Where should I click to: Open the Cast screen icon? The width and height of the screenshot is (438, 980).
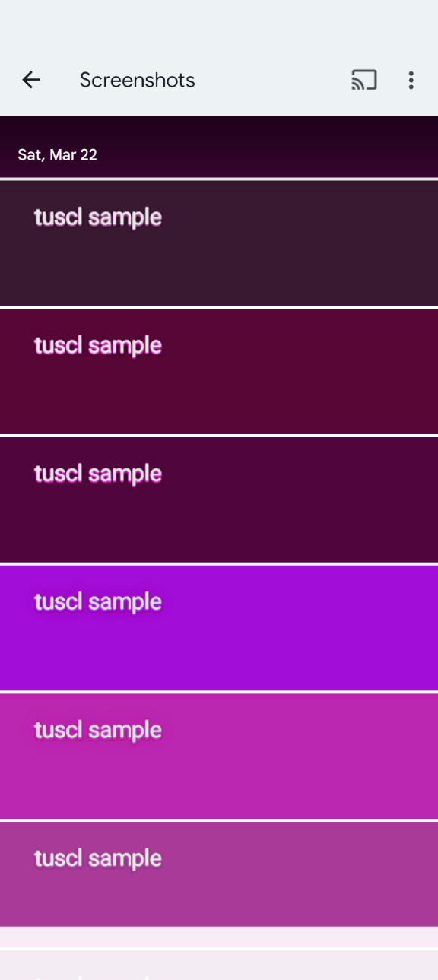click(x=364, y=80)
